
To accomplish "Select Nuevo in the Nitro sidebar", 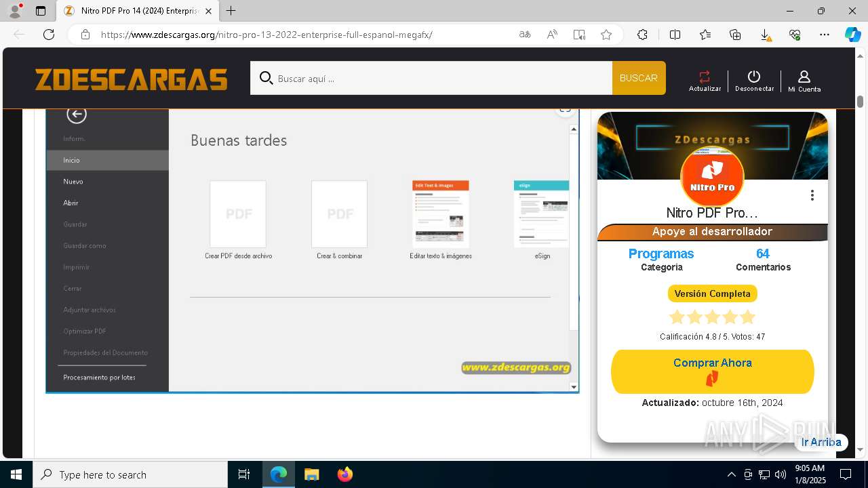I will coord(73,182).
